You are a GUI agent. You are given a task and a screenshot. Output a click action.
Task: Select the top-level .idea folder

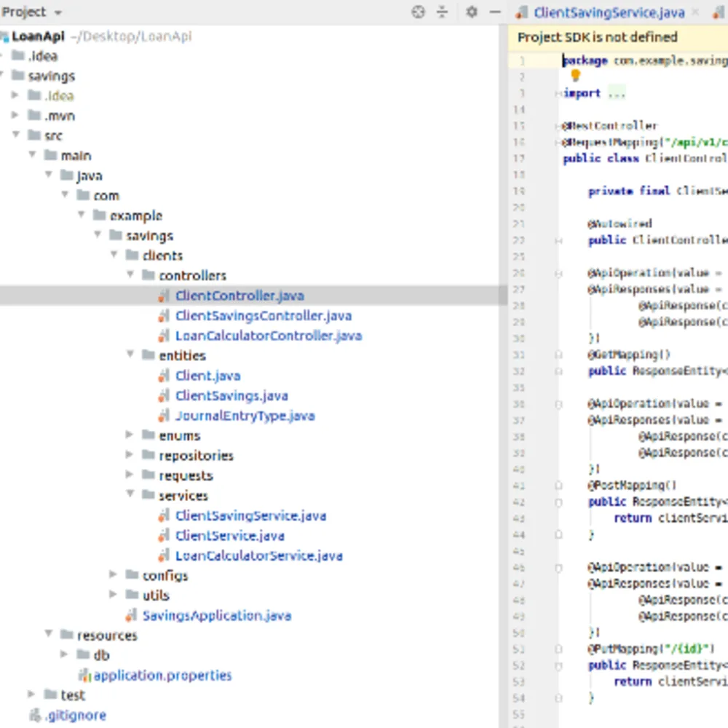pos(43,56)
